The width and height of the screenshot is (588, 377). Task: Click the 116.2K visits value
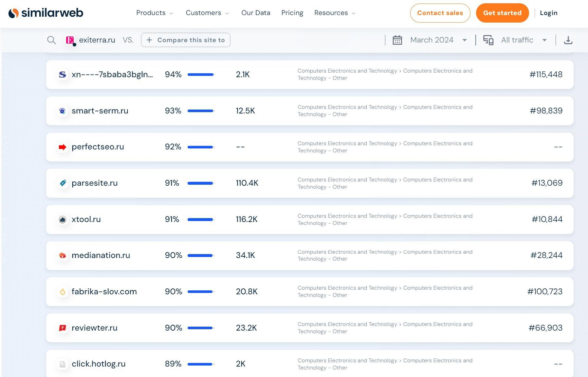click(247, 219)
